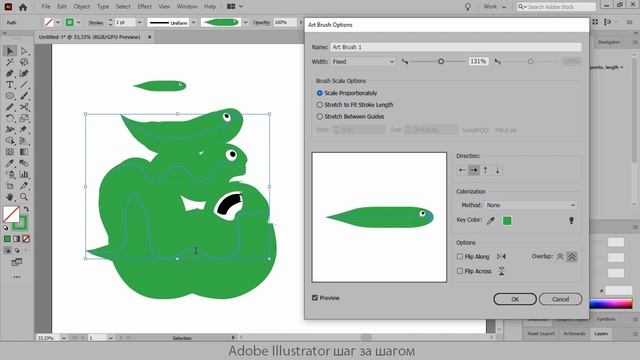Open the File menu
The width and height of the screenshot is (640, 360).
[x=46, y=7]
